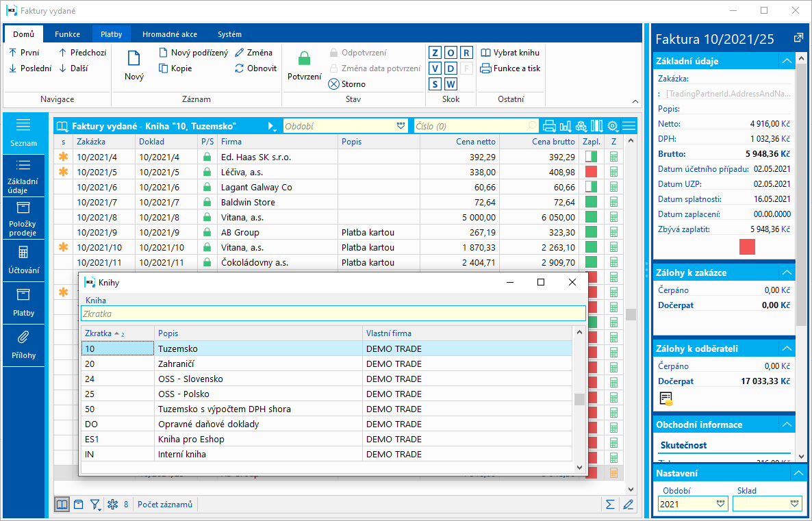Click the red payment status swatch in preview panel
812x521 pixels.
[747, 247]
